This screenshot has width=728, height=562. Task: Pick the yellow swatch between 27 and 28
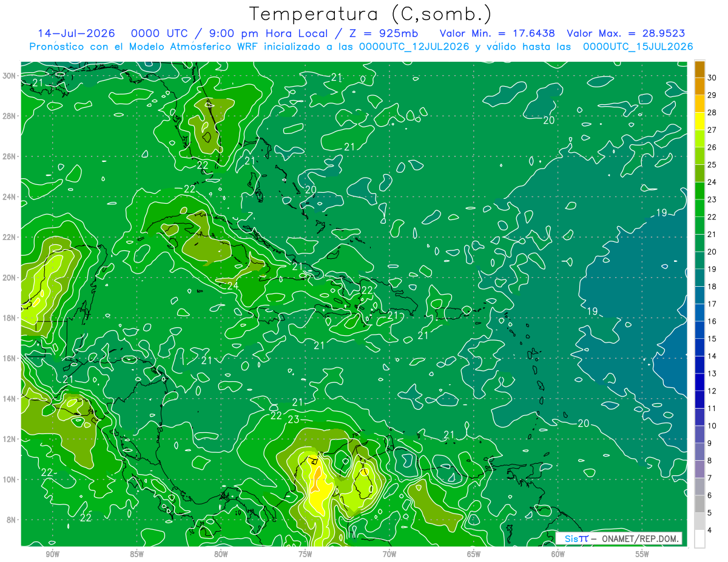coord(699,121)
